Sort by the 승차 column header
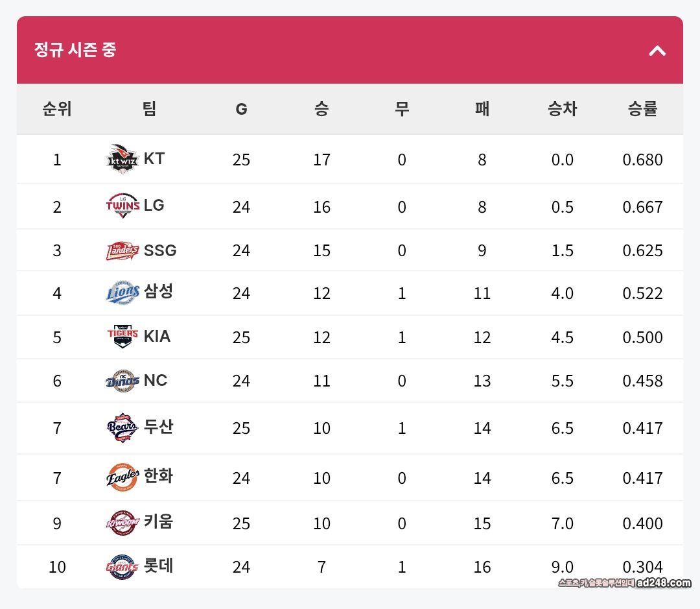Screen dimensions: 700x609 562,109
